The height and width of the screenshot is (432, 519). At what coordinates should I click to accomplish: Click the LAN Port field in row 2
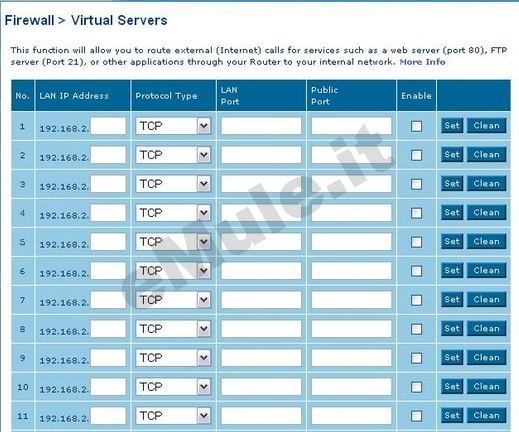pos(261,155)
